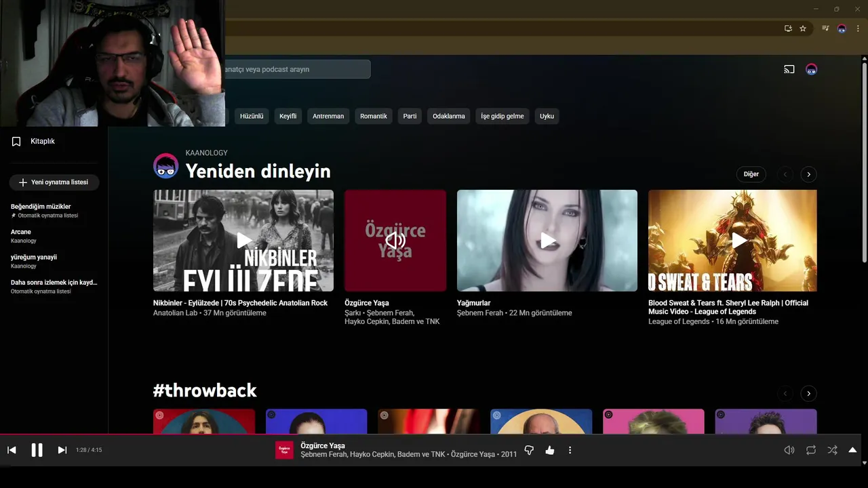Click the search field for songs or podcasts

click(x=297, y=69)
